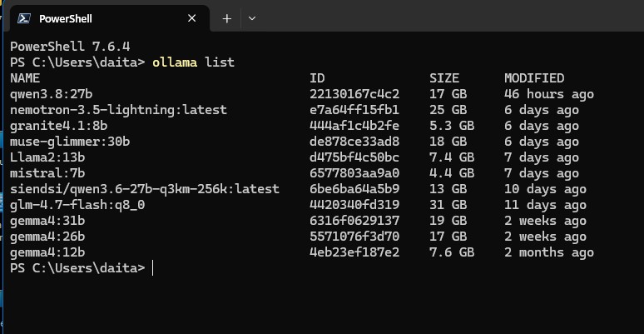
Task: Click the muse-glimmer:30b model name
Action: click(x=70, y=142)
